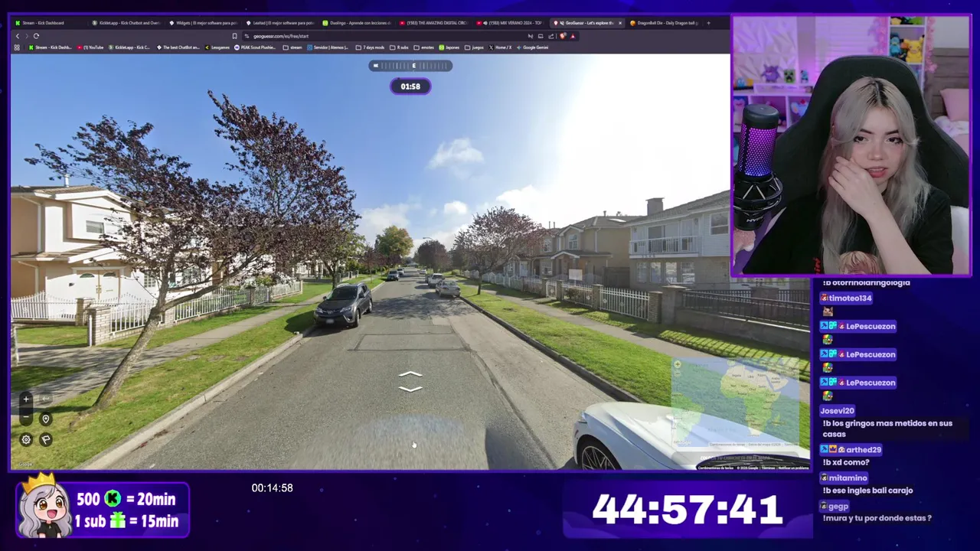Click the 01:58 round timer
Image resolution: width=980 pixels, height=551 pixels.
(410, 86)
